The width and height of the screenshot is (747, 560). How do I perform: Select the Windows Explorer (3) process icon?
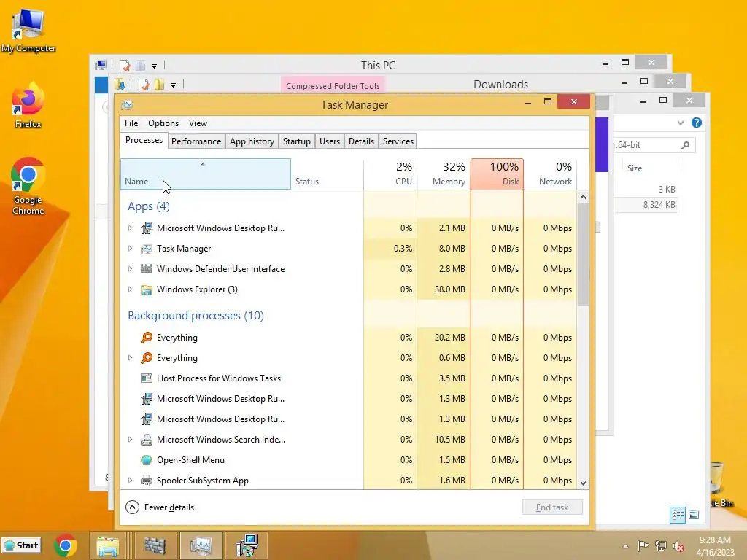coord(146,289)
